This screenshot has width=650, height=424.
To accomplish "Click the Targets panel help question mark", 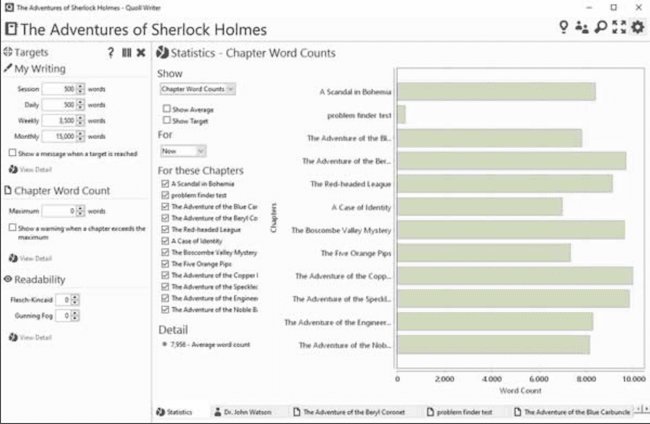I will [x=110, y=52].
